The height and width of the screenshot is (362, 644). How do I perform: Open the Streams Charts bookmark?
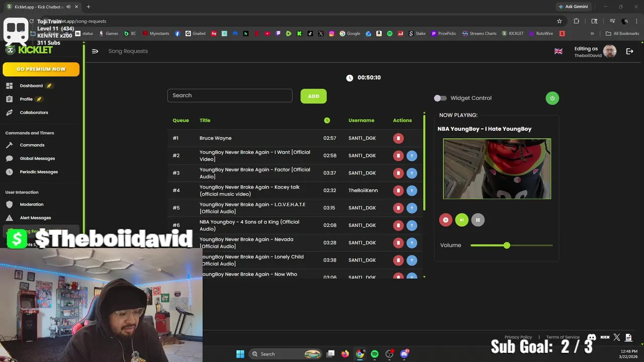[479, 34]
